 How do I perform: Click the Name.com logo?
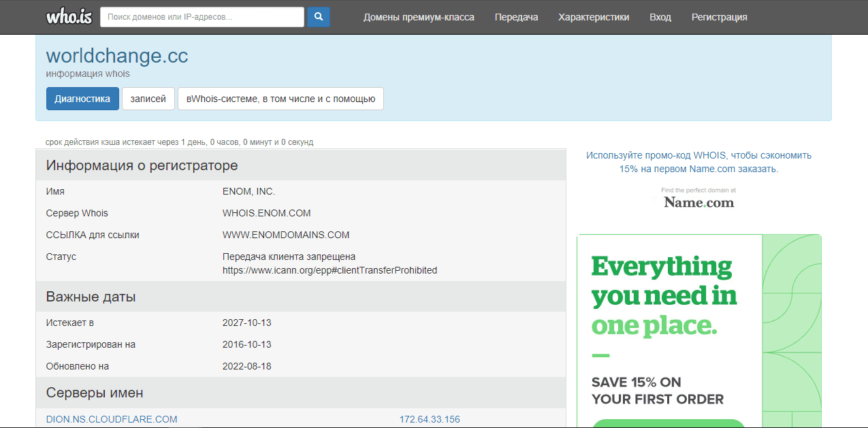pos(698,202)
